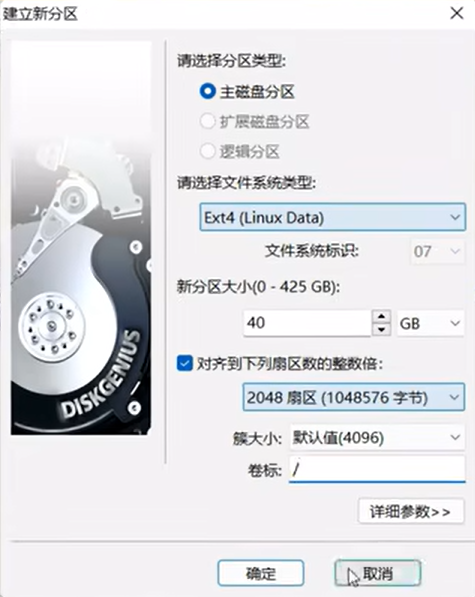The height and width of the screenshot is (597, 475).
Task: Cancel with 取消 button
Action: coord(378,573)
